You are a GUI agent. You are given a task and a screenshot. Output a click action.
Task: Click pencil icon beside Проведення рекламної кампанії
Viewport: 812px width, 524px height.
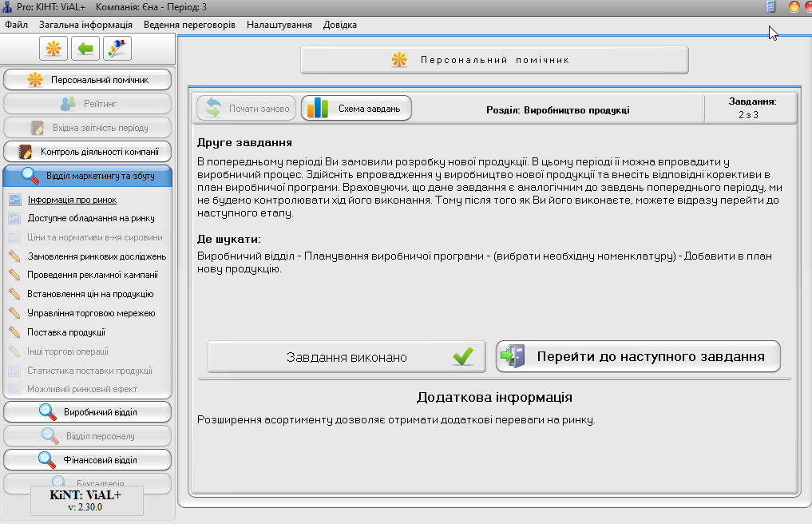[x=14, y=275]
